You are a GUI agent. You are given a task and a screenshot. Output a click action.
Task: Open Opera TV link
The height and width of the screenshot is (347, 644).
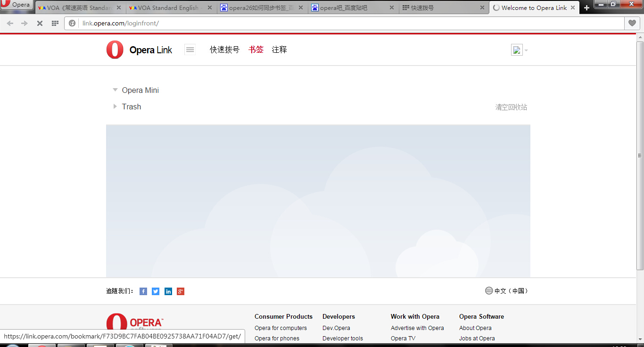403,339
